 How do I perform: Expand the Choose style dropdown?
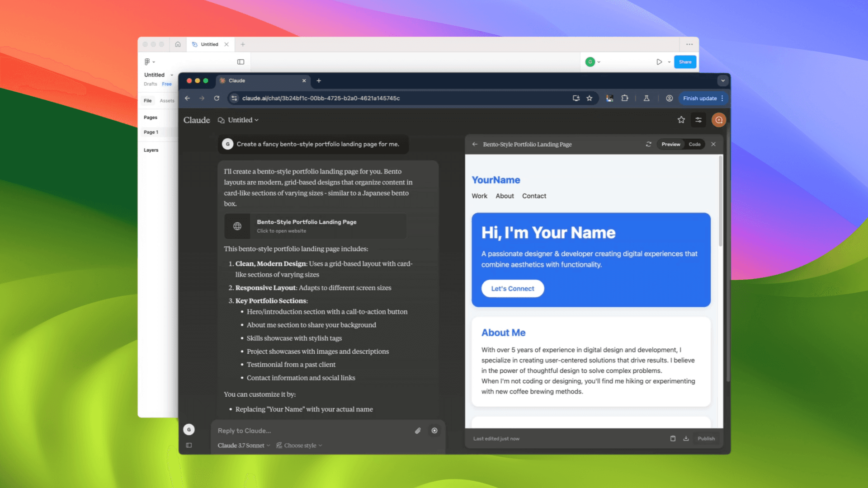click(299, 445)
